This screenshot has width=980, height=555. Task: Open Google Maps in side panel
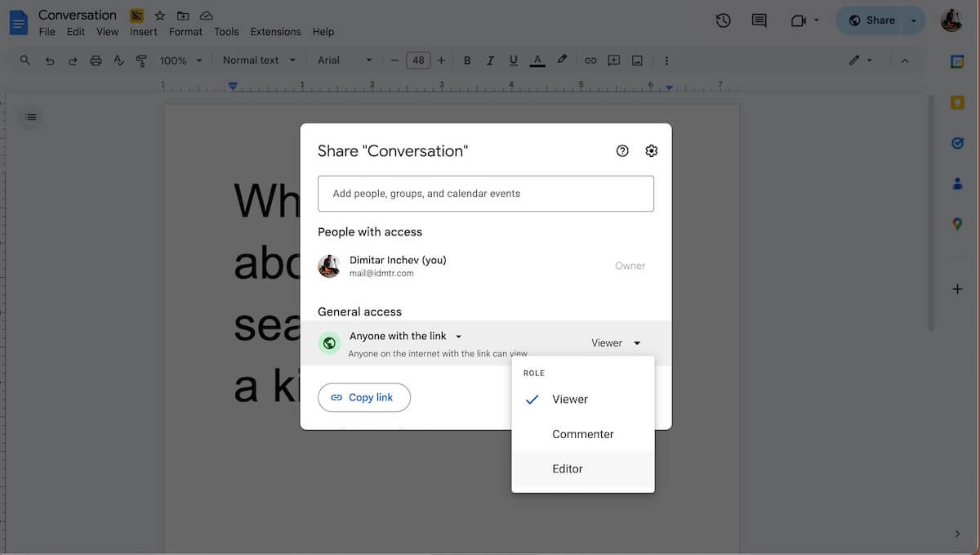[957, 224]
